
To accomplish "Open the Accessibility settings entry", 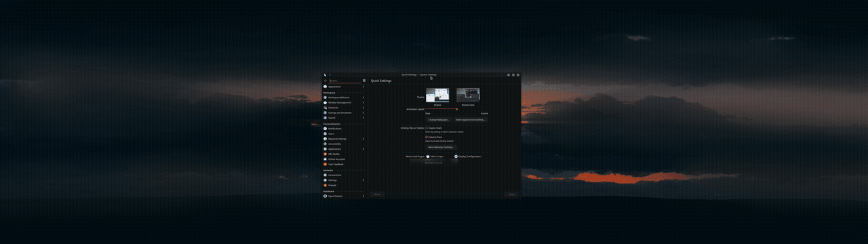I will (x=344, y=144).
